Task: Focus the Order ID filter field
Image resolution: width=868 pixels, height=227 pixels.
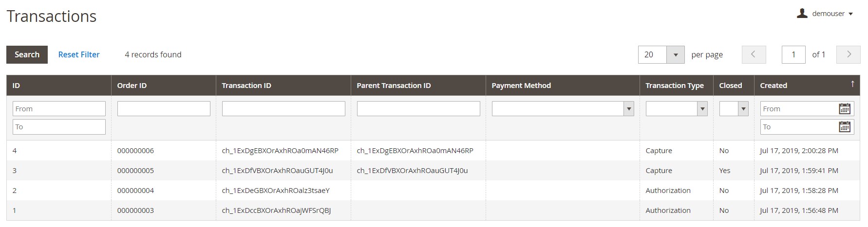Action: (x=164, y=108)
